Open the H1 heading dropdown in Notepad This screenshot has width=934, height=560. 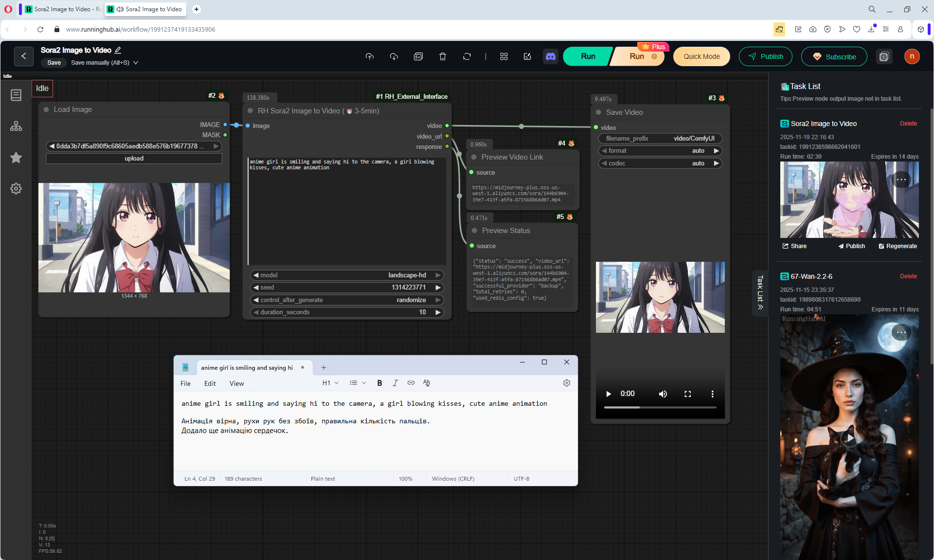330,383
